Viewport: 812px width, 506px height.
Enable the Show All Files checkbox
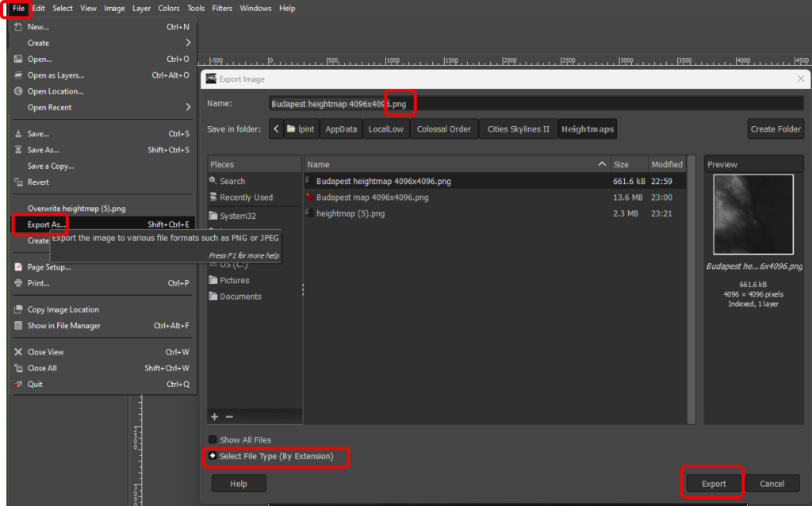(x=213, y=440)
